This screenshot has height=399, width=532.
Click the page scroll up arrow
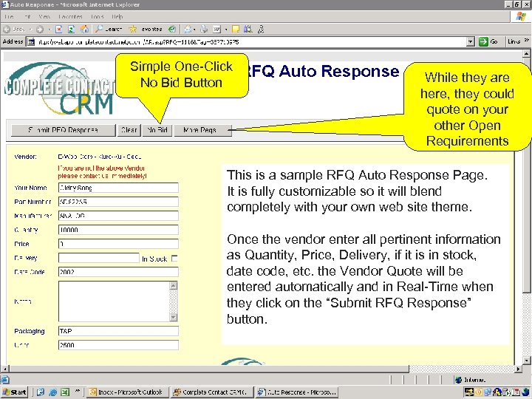click(527, 54)
